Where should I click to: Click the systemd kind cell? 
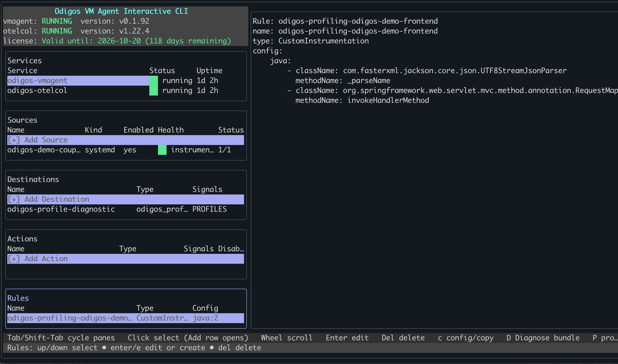click(x=100, y=150)
